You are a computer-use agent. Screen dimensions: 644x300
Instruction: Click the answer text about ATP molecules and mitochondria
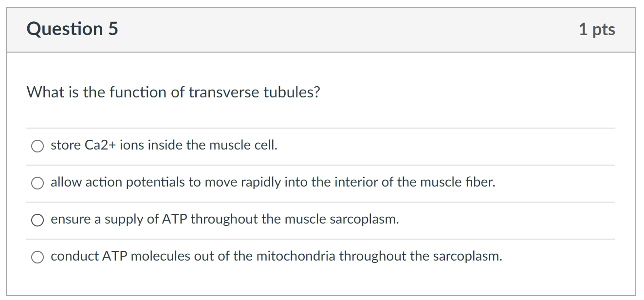(276, 256)
